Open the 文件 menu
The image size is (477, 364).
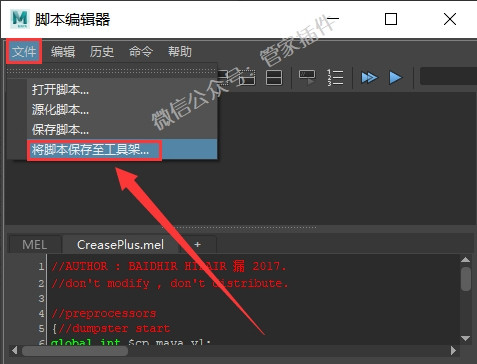pos(24,52)
